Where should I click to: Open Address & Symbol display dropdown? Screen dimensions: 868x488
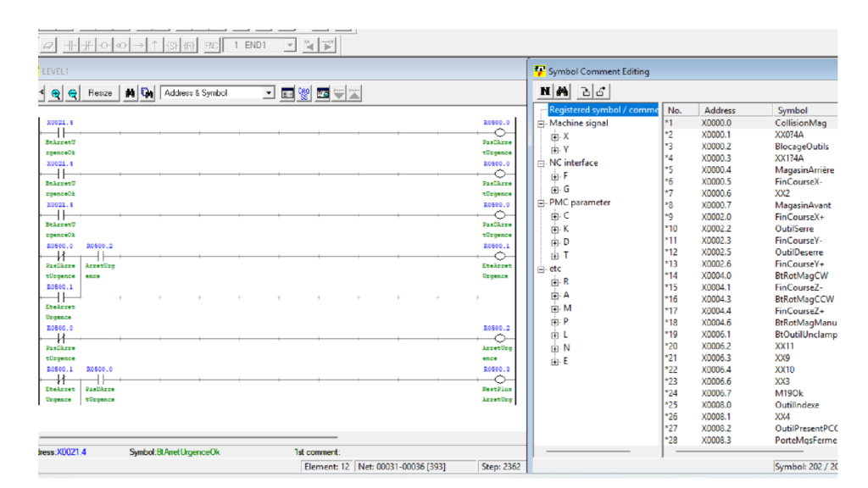pyautogui.click(x=269, y=93)
